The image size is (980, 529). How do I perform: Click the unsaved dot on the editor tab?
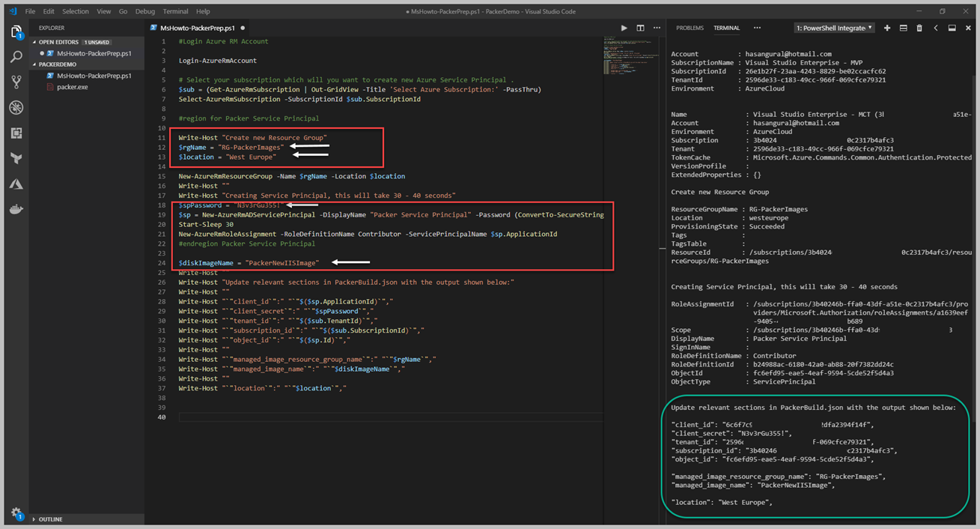pyautogui.click(x=243, y=28)
